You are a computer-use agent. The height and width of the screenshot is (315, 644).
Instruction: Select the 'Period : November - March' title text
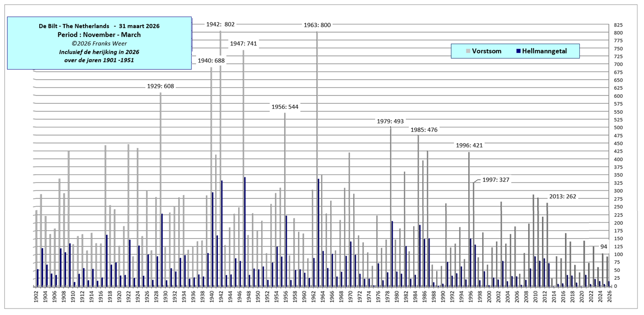click(99, 35)
